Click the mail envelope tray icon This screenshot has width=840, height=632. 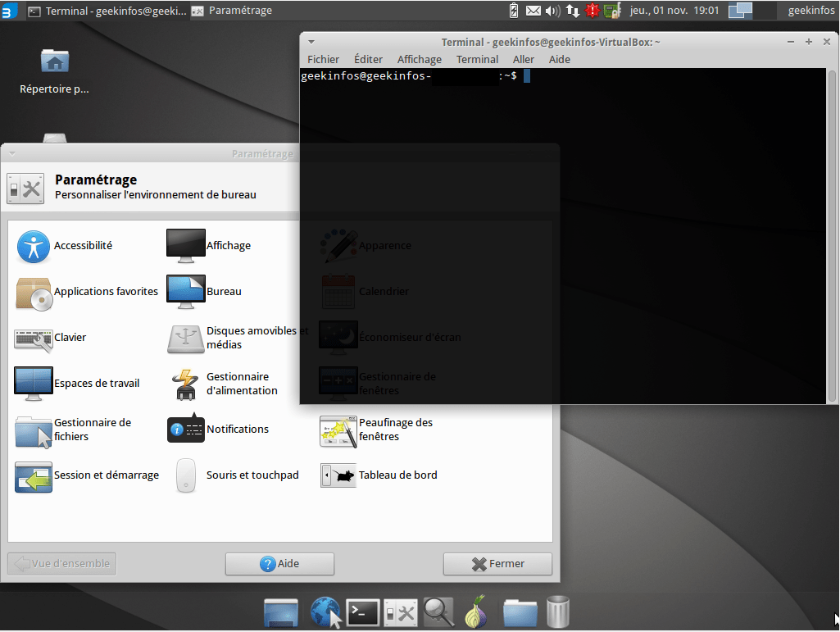[x=533, y=11]
